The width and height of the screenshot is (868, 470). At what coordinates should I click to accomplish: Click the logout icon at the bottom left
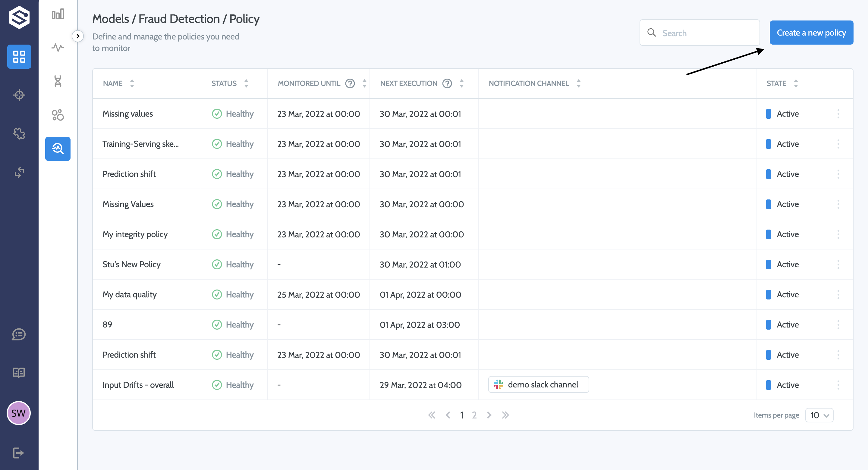coord(19,453)
